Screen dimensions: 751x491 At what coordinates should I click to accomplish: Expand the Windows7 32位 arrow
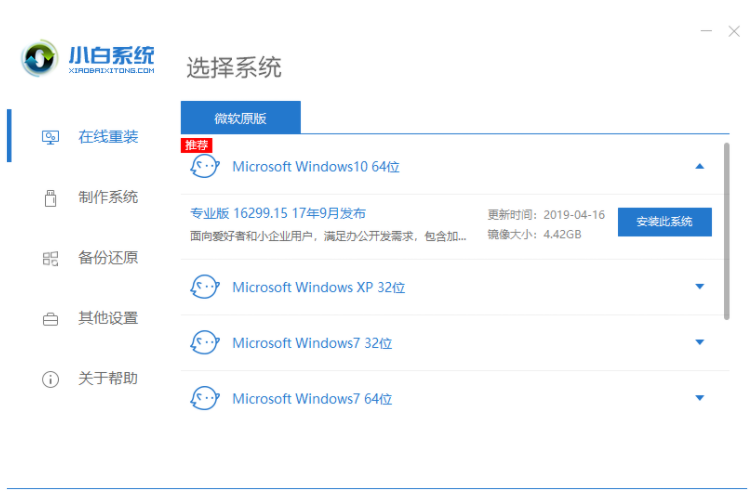699,342
